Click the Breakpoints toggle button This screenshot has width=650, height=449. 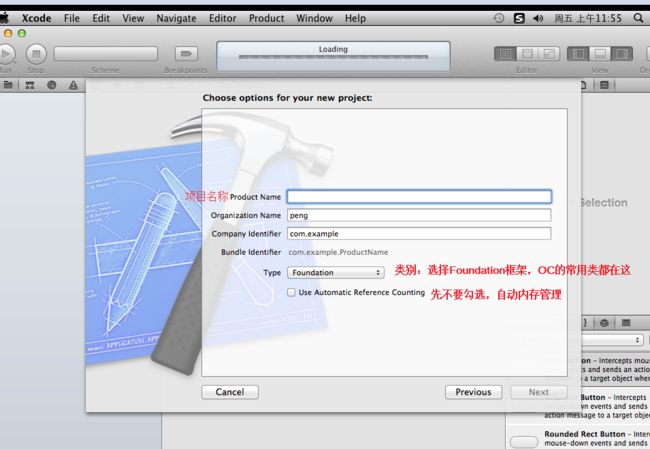point(186,53)
